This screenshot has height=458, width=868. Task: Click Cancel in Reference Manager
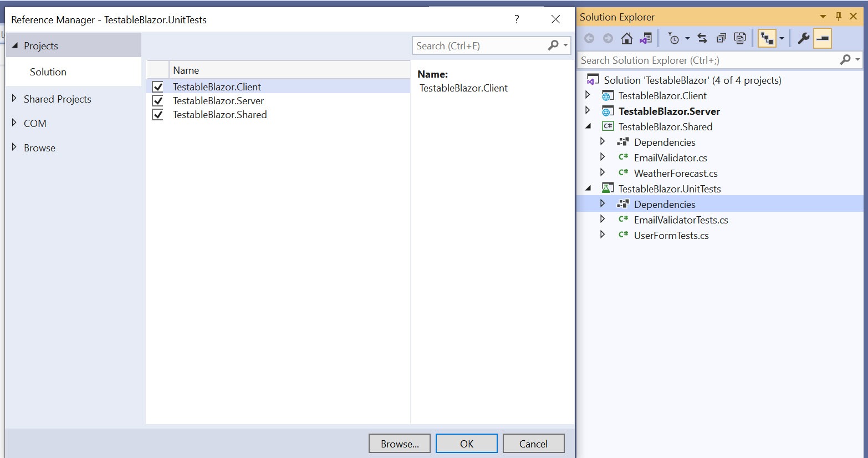tap(533, 444)
